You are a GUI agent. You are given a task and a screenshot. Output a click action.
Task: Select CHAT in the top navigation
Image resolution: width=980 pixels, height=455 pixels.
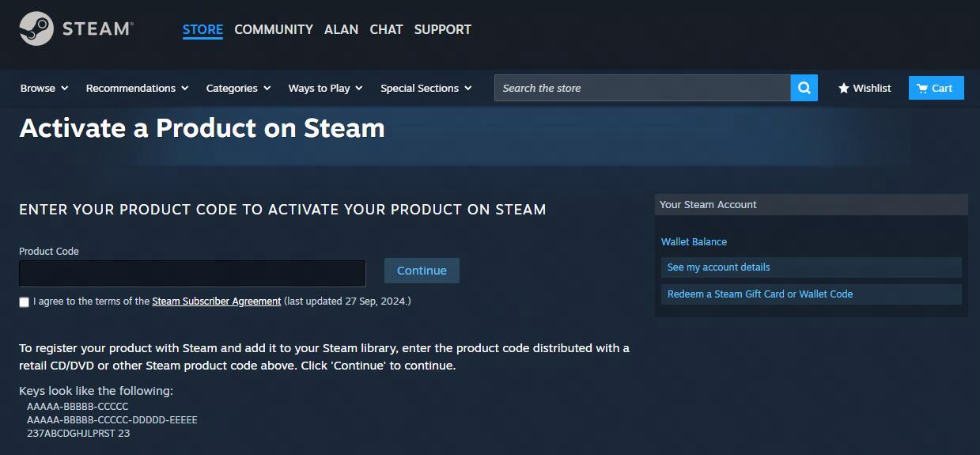386,29
